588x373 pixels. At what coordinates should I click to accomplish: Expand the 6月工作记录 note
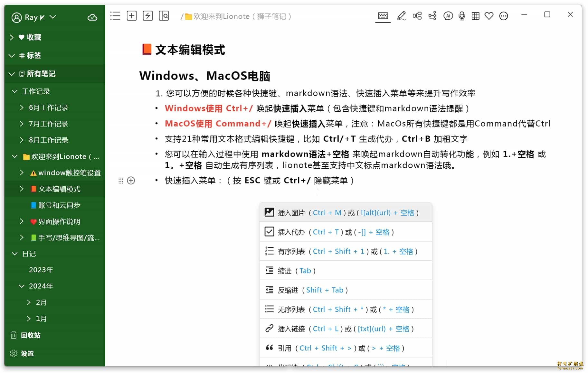click(x=22, y=107)
